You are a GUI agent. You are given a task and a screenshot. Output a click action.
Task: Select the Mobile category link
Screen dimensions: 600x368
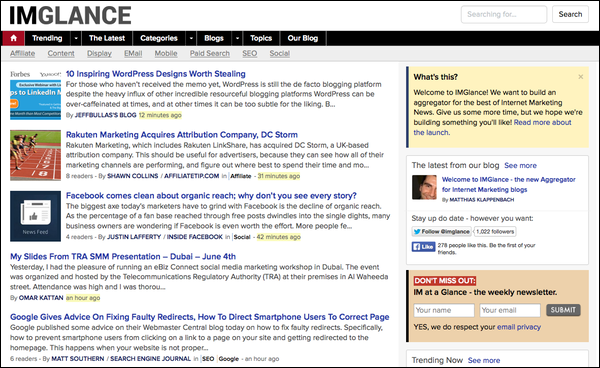[x=166, y=54]
